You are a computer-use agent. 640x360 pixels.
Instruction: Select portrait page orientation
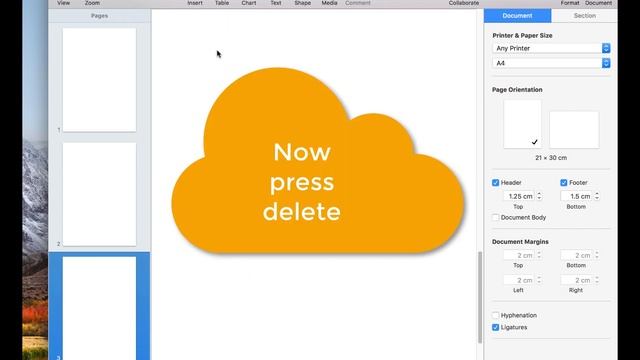(522, 124)
